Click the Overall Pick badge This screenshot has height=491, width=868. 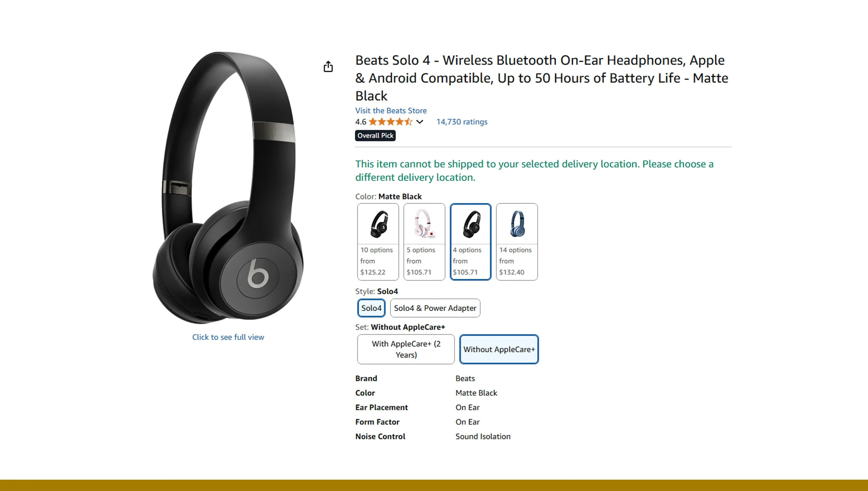375,136
